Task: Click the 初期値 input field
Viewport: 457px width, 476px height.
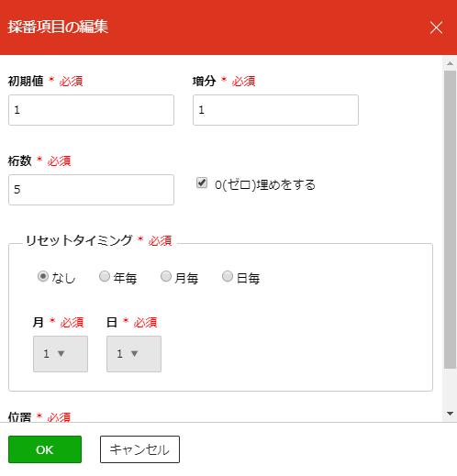Action: 91,110
